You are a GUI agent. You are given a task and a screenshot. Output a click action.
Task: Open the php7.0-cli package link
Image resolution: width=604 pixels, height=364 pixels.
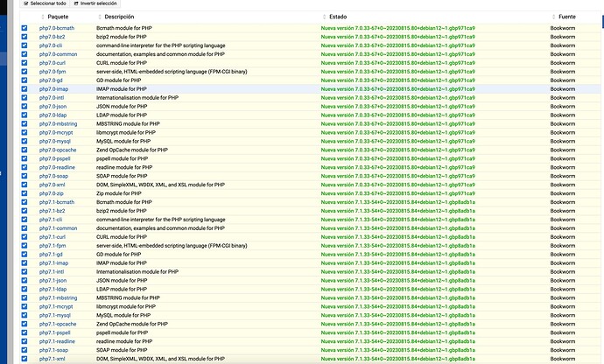(x=51, y=45)
